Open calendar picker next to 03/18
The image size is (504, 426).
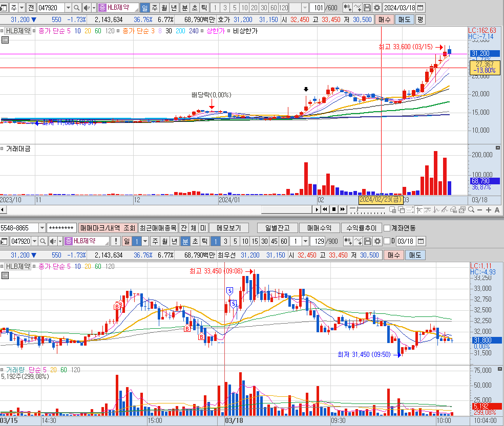(x=421, y=241)
